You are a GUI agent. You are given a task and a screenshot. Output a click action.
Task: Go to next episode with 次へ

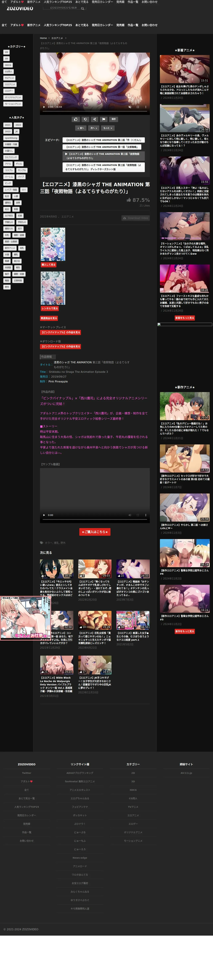pos(94,128)
